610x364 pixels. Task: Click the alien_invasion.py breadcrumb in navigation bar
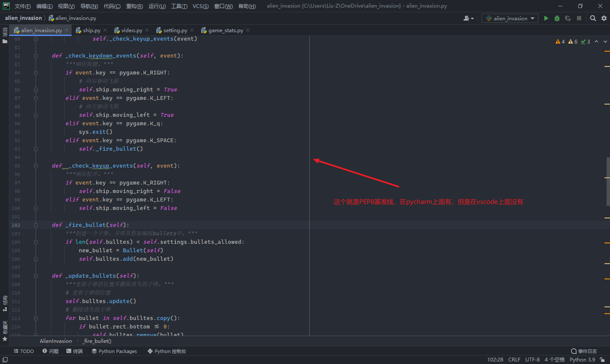[72, 18]
